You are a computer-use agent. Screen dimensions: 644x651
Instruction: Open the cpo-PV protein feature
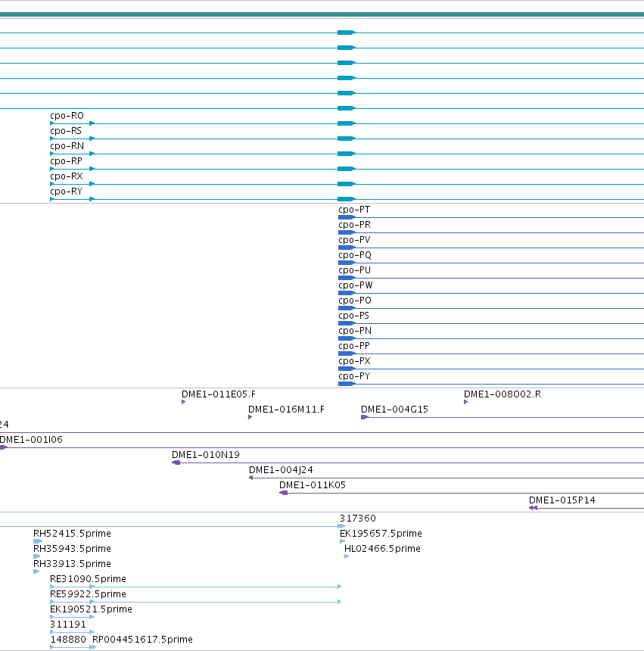coord(354,240)
